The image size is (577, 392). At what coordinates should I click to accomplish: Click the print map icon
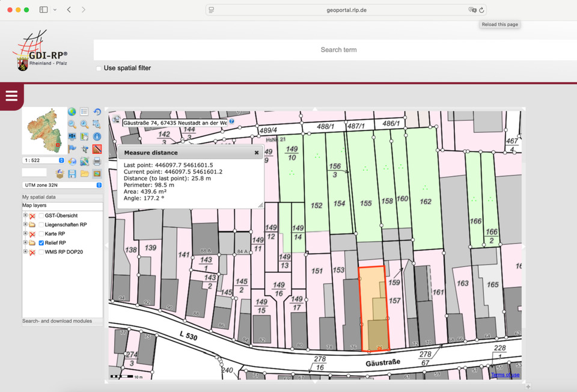click(97, 161)
